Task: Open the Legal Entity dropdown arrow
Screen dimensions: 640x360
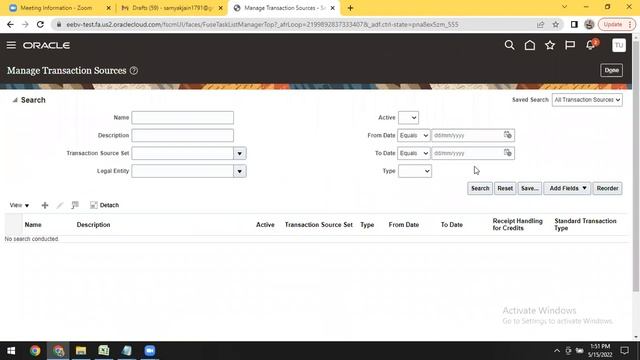Action: pos(240,171)
